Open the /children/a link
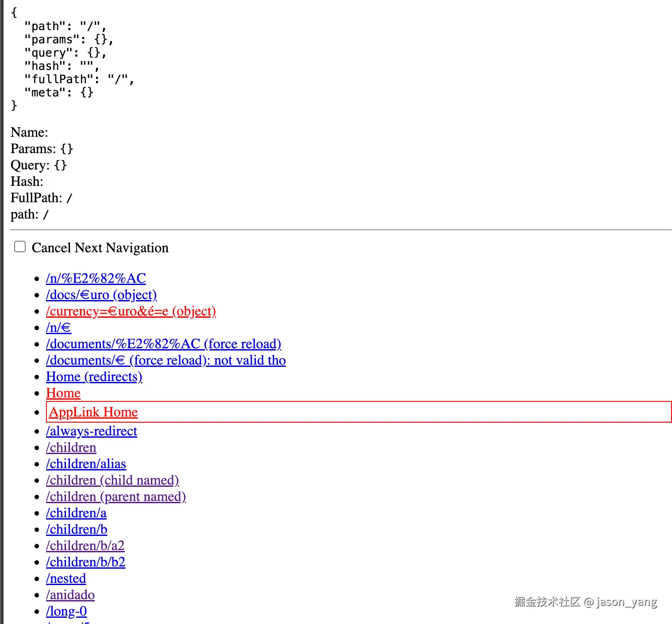The image size is (672, 624). tap(76, 513)
